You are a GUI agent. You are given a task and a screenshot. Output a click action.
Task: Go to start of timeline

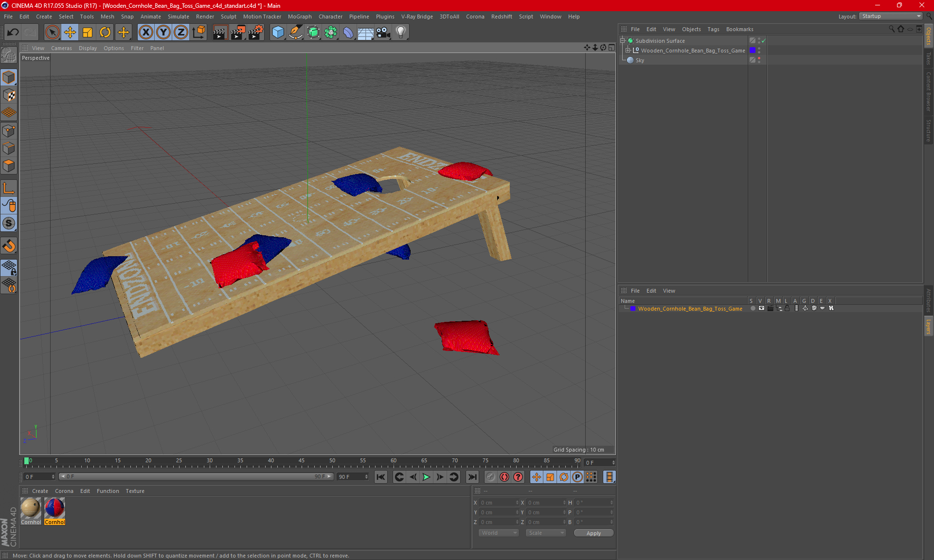[381, 477]
